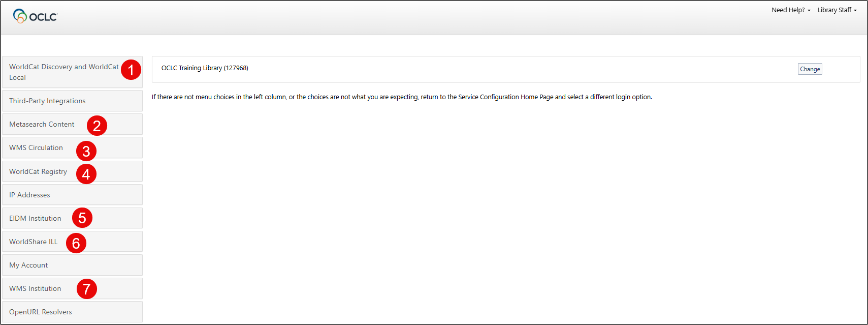Open the Library Staff dropdown menu
The image size is (868, 325).
coord(837,10)
